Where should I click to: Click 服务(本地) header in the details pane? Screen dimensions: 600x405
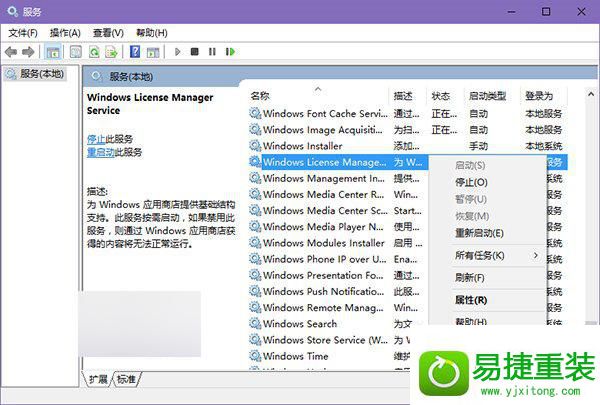tap(131, 77)
